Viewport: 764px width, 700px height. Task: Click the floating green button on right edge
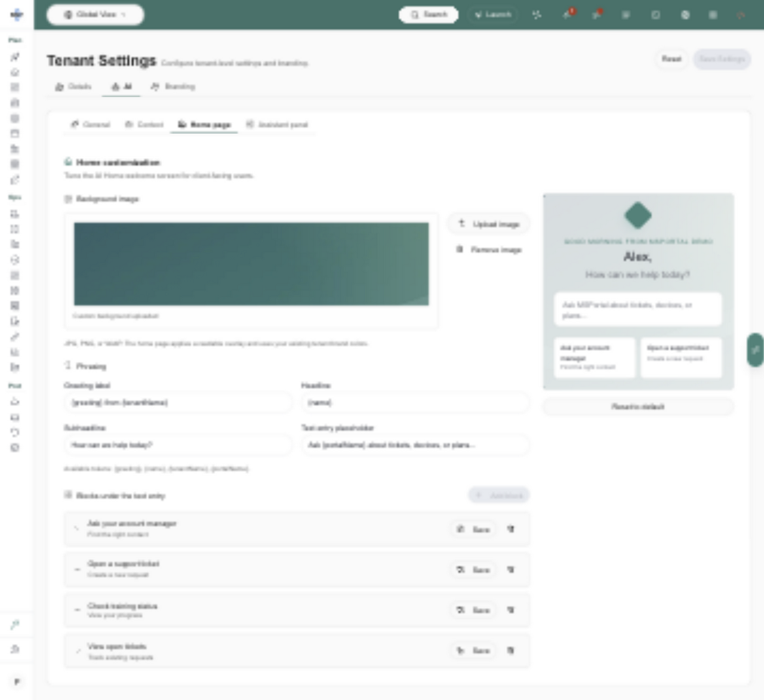click(x=756, y=350)
